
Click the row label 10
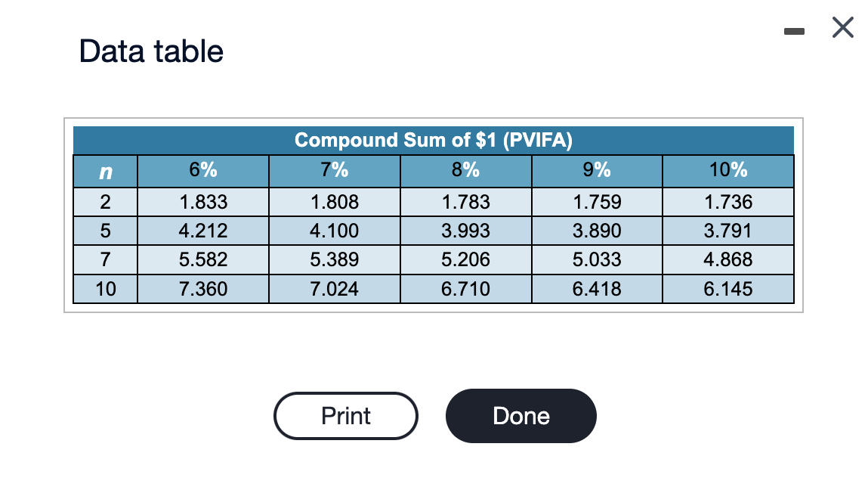pos(104,289)
